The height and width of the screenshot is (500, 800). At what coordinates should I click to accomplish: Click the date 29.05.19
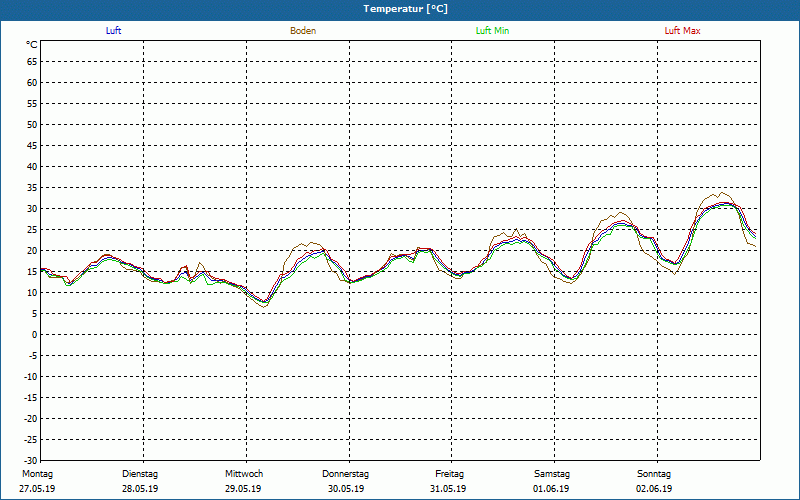tap(243, 489)
